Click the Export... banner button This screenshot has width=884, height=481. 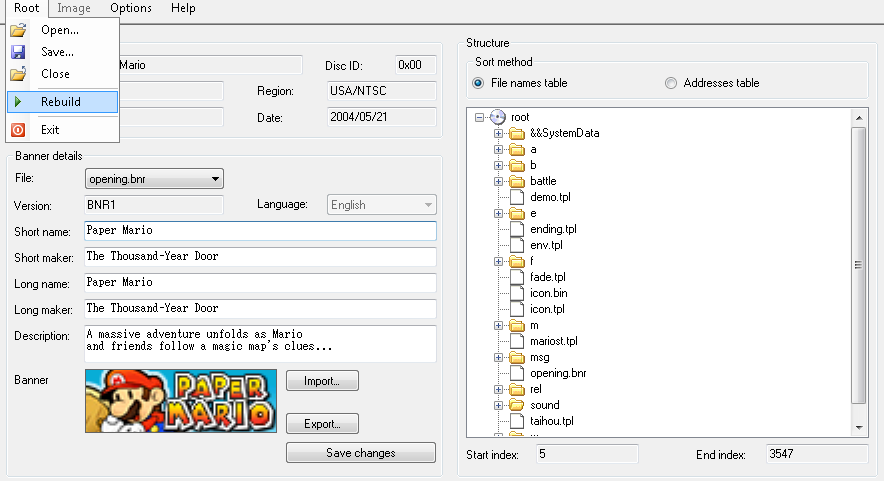click(x=322, y=423)
